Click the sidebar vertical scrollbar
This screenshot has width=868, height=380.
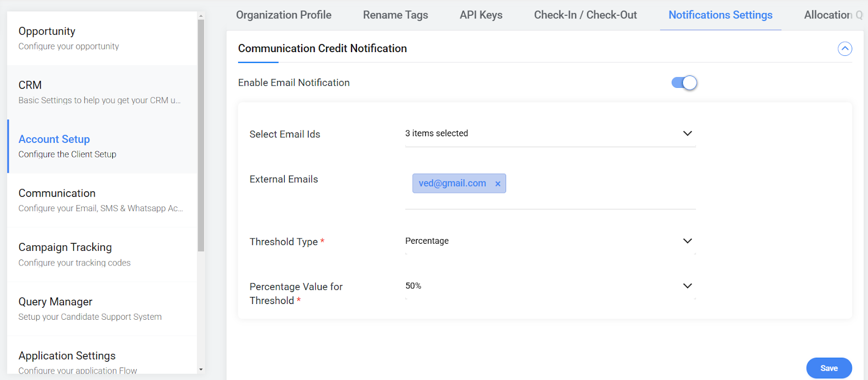[x=201, y=136]
